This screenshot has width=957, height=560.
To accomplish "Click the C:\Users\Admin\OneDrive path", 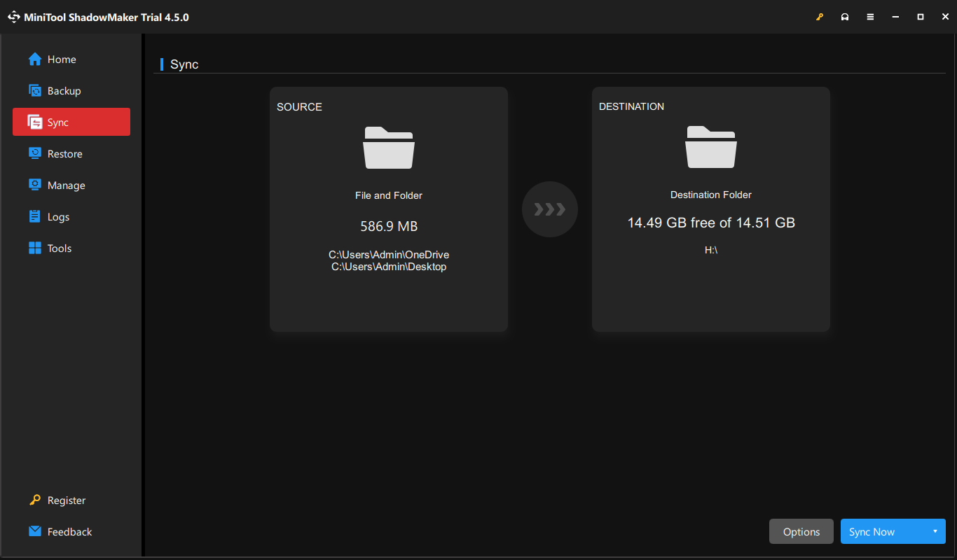I will [389, 255].
